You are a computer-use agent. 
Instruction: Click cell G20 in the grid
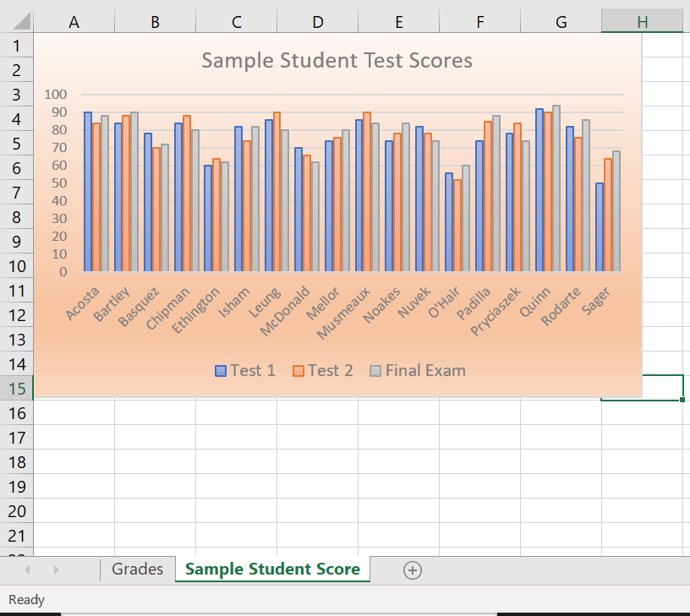561,511
